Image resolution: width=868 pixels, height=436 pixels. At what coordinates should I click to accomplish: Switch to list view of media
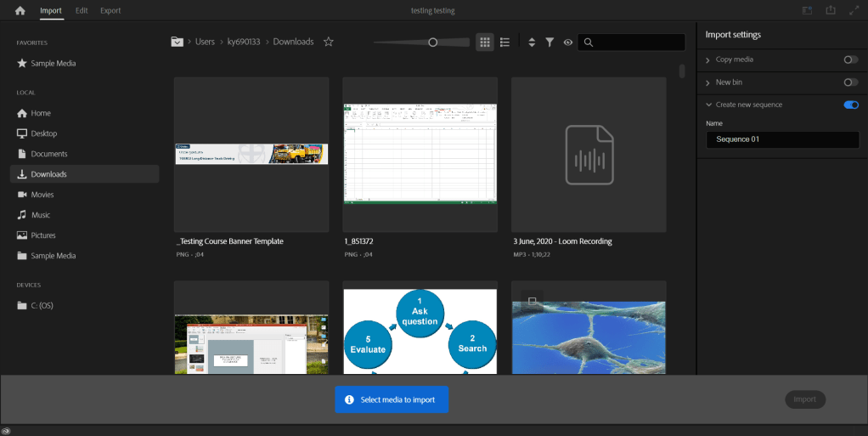click(505, 42)
